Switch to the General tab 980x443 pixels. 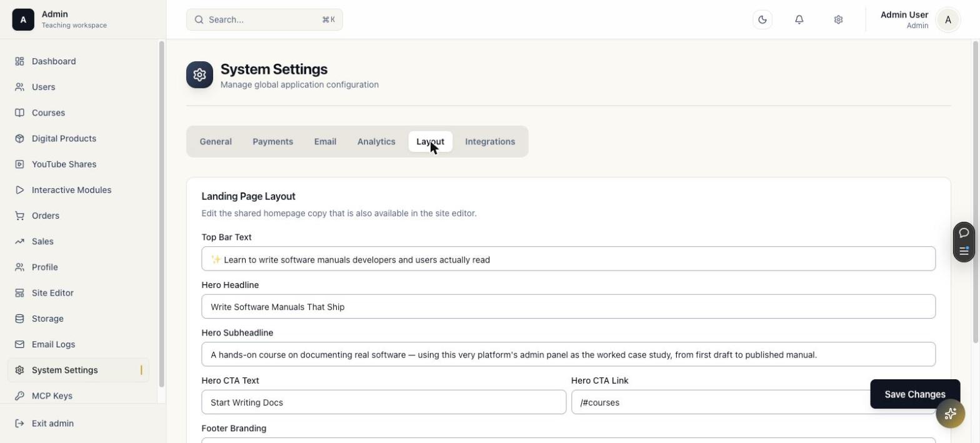pos(216,141)
